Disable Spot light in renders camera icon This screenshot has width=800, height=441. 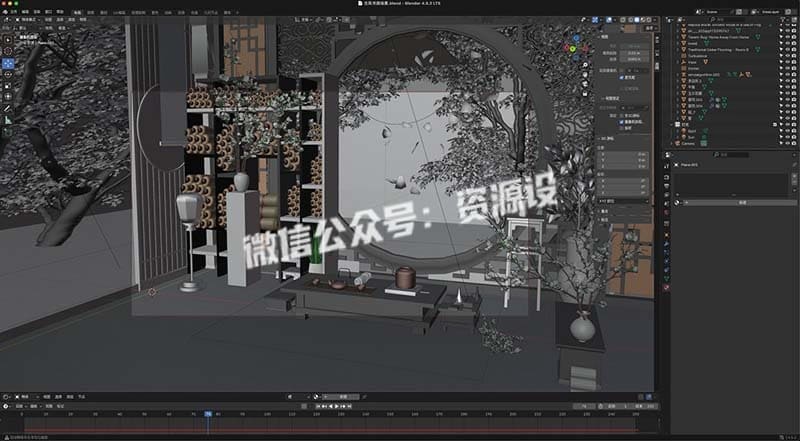(x=794, y=131)
